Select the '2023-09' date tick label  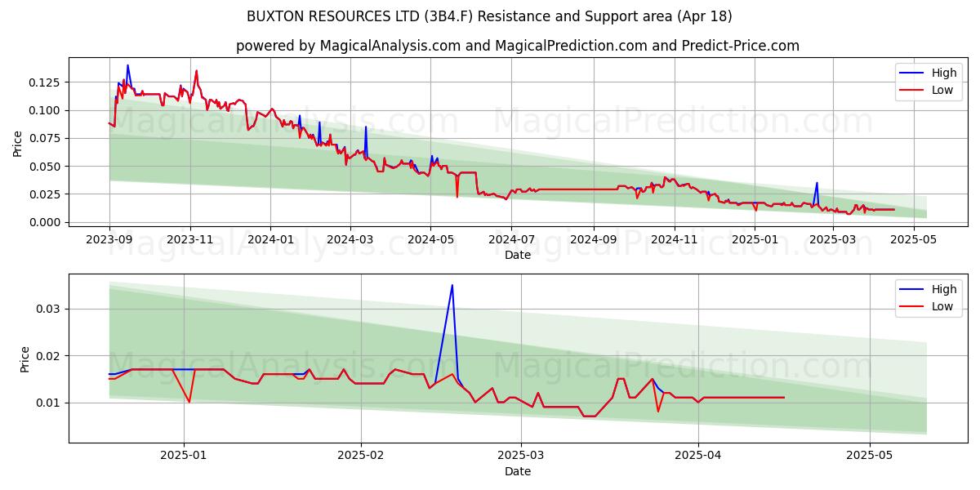pos(109,239)
